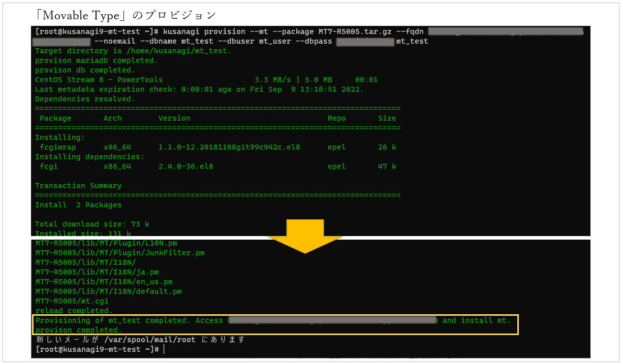623x364 pixels.
Task: Click the "CentOS Stream 8 - PowerTools" line
Action: (99, 80)
